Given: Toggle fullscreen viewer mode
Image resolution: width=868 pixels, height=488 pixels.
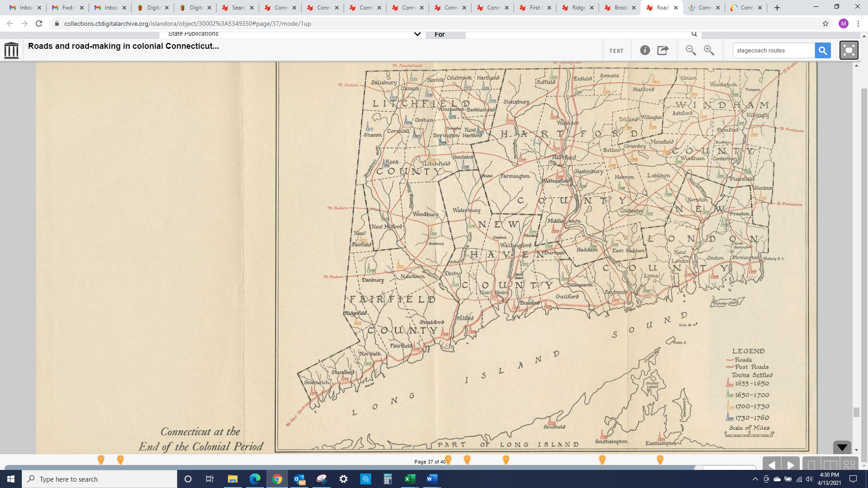Looking at the screenshot, I should pyautogui.click(x=849, y=50).
